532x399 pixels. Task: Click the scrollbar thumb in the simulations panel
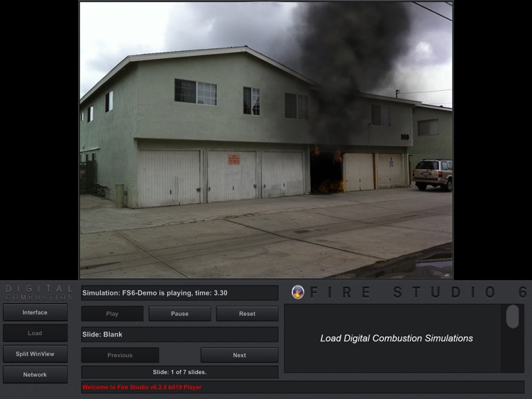coord(512,317)
